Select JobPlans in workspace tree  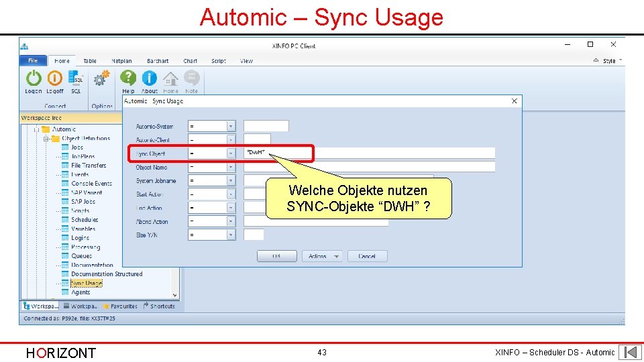pos(83,156)
